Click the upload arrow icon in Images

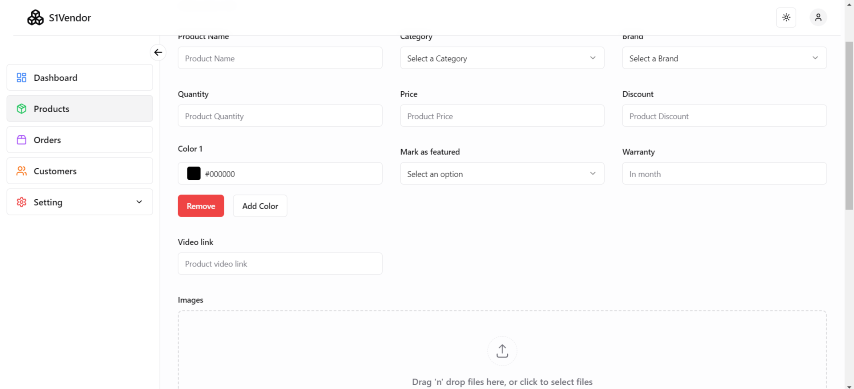[x=502, y=351]
